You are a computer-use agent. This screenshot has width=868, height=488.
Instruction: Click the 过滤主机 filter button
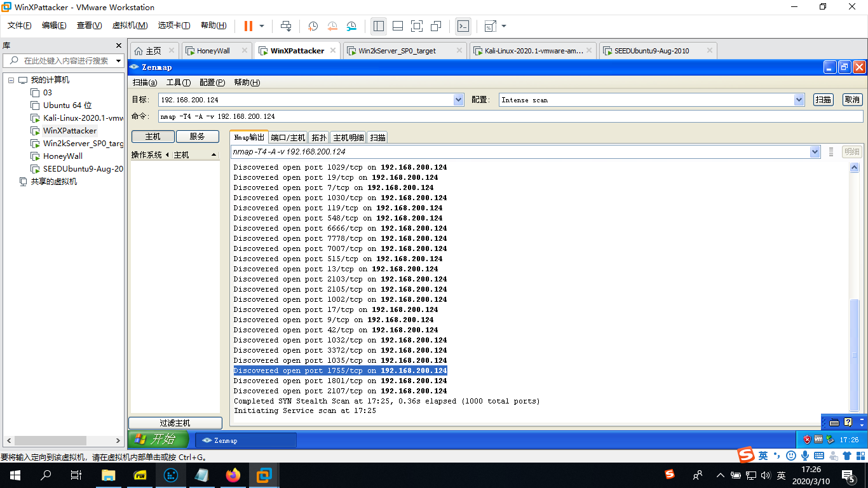(175, 423)
